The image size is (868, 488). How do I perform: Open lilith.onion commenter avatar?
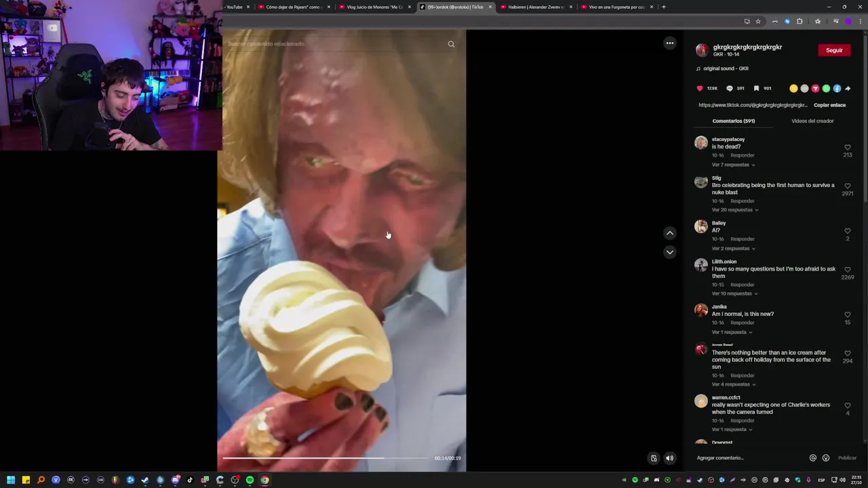coord(701,265)
